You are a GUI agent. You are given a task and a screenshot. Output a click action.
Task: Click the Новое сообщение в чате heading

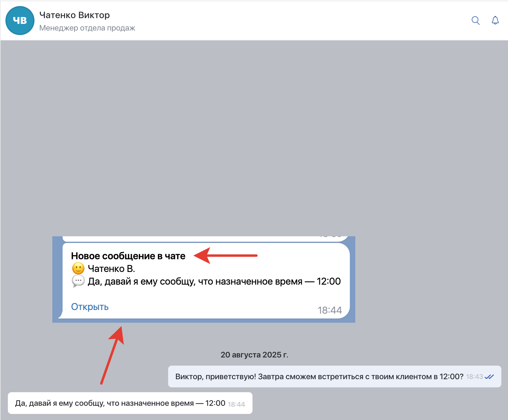click(x=128, y=256)
